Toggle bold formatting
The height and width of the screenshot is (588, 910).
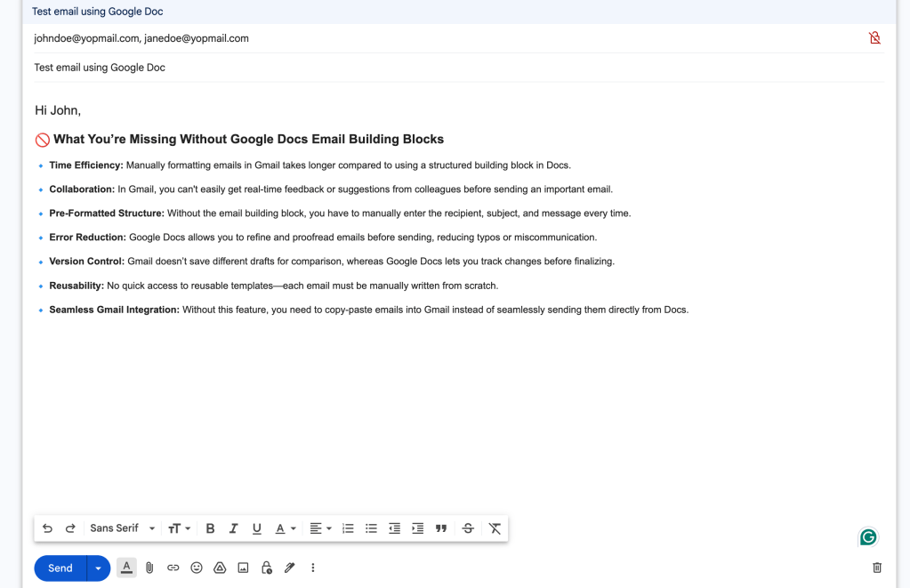210,528
